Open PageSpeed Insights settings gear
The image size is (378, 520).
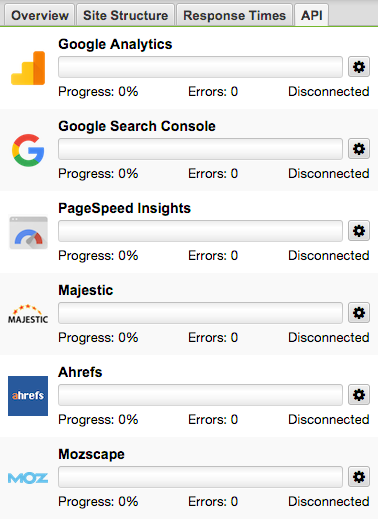pos(359,231)
